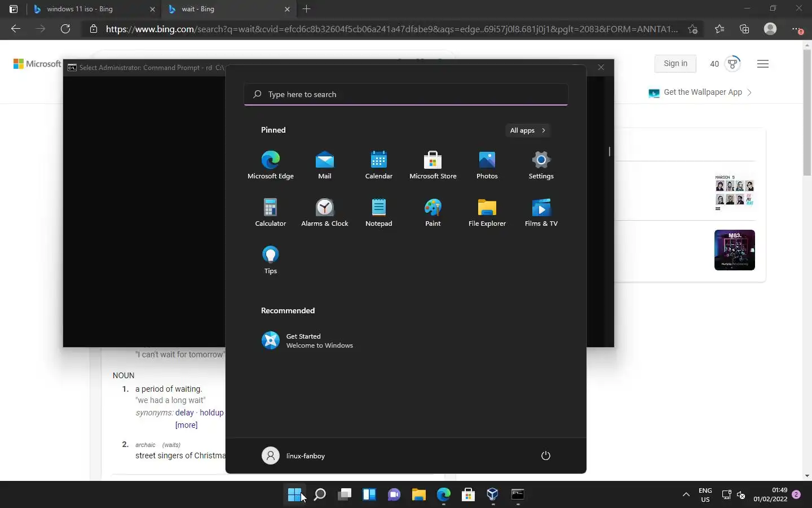Open a new tab in Edge
The width and height of the screenshot is (812, 508).
(x=307, y=9)
